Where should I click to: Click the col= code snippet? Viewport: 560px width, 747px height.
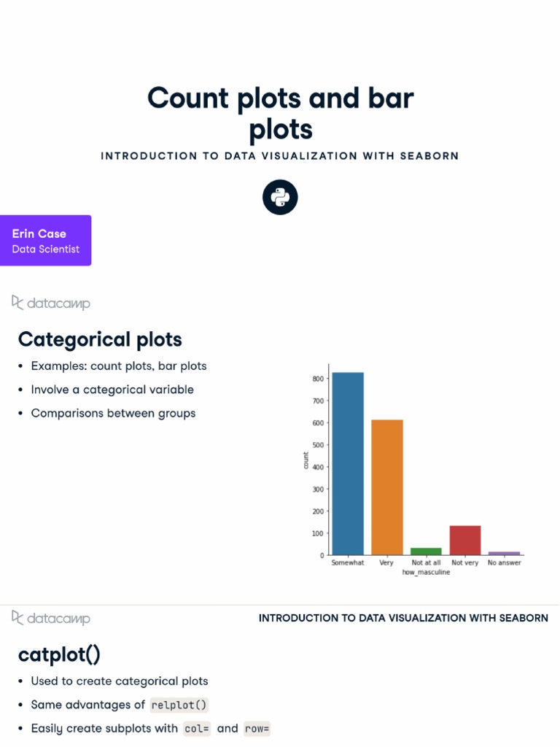pos(197,729)
